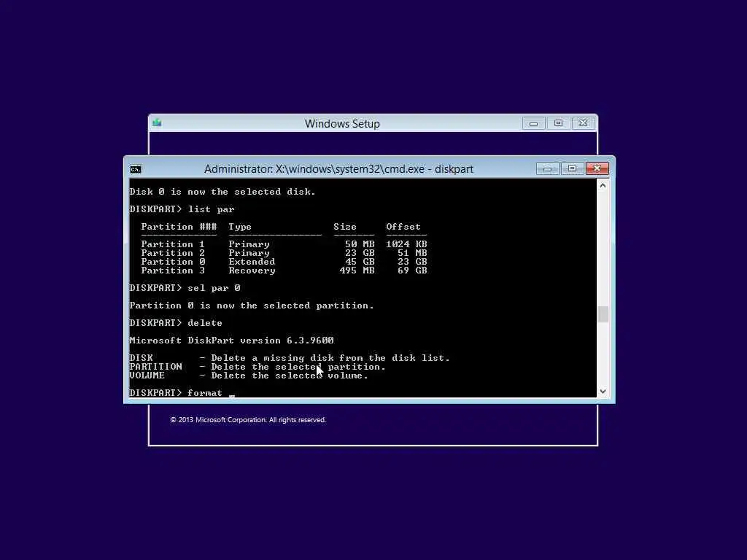Click the '1024 KB' offset value
The height and width of the screenshot is (560, 747).
click(406, 244)
